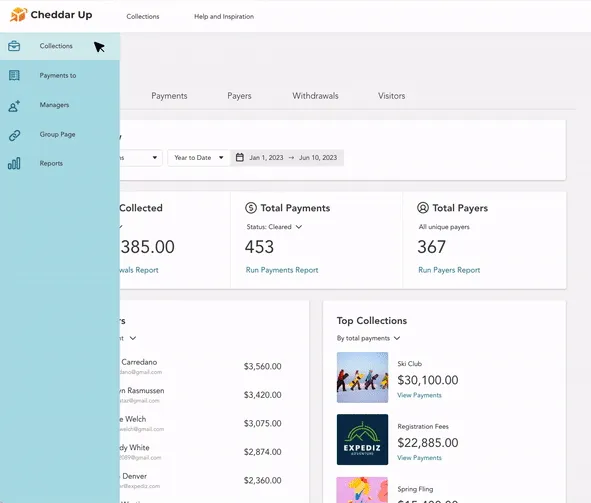The image size is (591, 503).
Task: Click the Carredano payer name
Action: 139,362
